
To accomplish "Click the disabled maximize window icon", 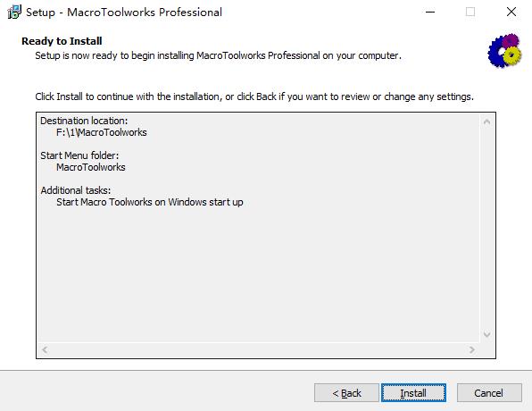I will pyautogui.click(x=470, y=12).
